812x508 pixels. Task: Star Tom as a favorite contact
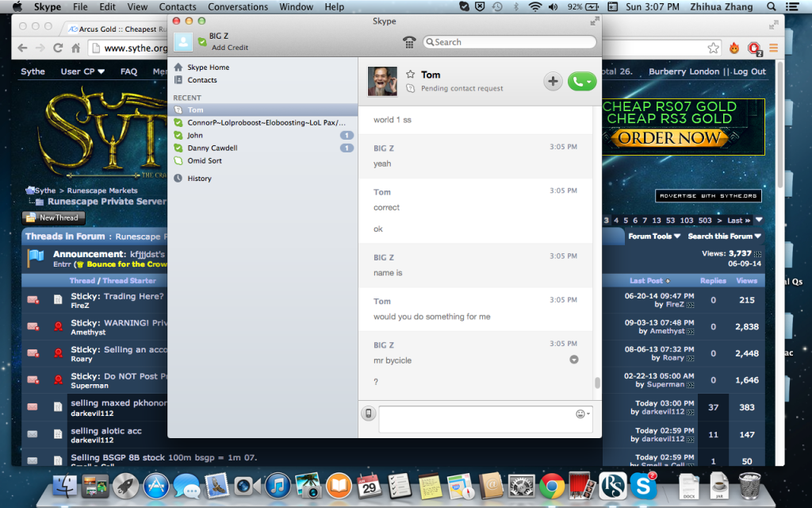(x=410, y=75)
